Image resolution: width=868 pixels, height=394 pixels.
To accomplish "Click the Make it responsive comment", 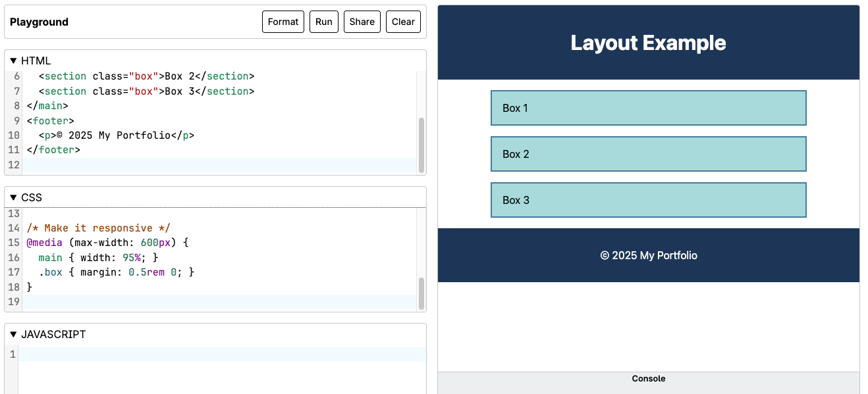I will 99,228.
